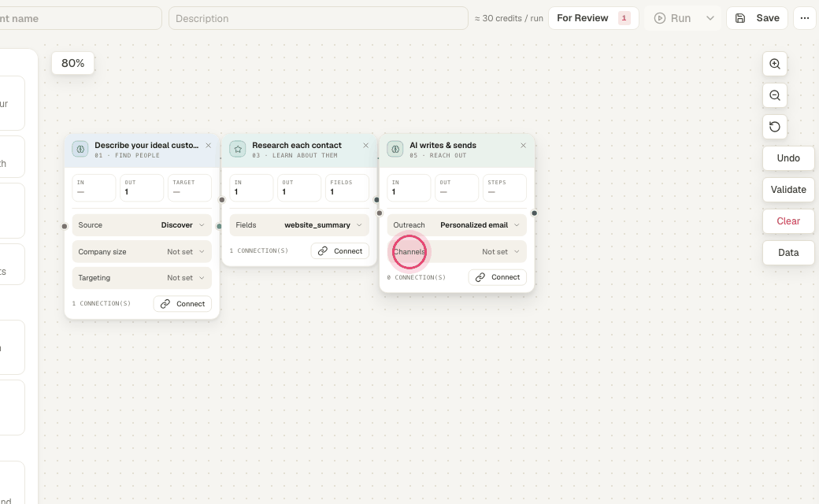Click the red notification badge on For Review
Image resolution: width=819 pixels, height=504 pixels.
624,18
